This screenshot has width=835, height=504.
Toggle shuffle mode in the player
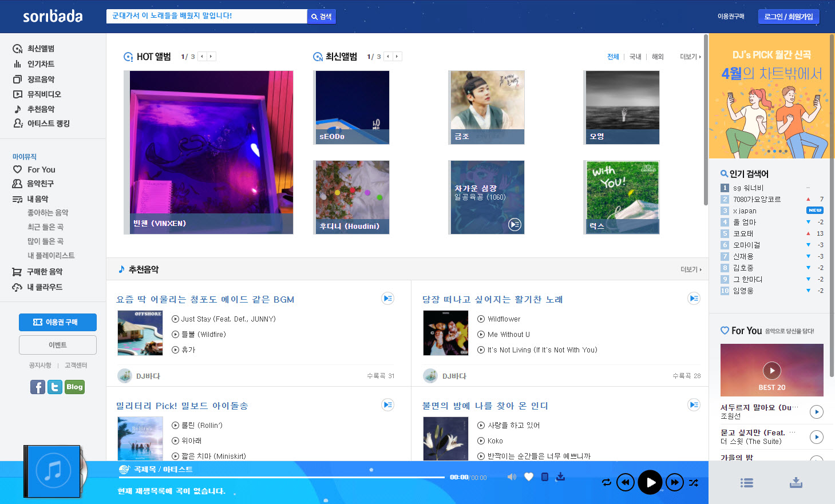click(x=694, y=483)
